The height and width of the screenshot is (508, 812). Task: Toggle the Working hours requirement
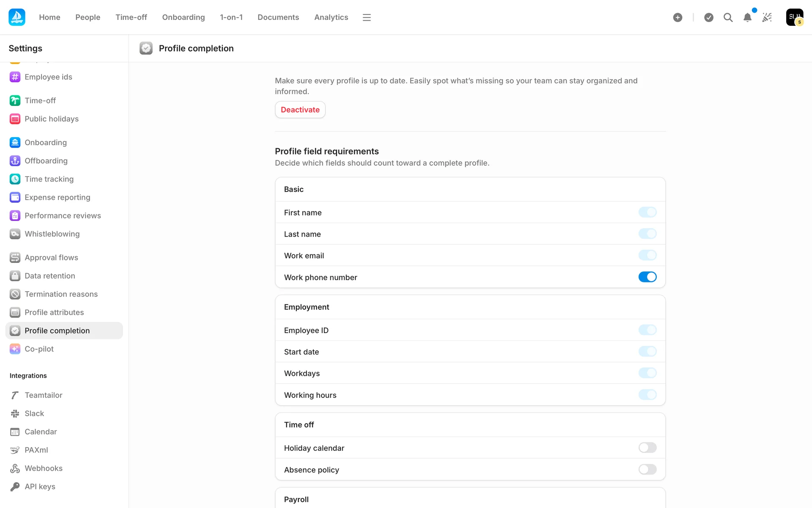coord(647,395)
